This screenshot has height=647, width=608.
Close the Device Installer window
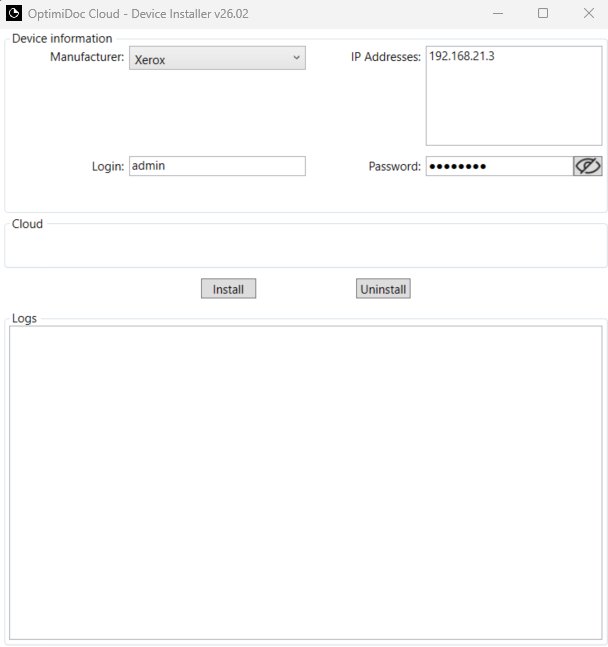click(587, 13)
